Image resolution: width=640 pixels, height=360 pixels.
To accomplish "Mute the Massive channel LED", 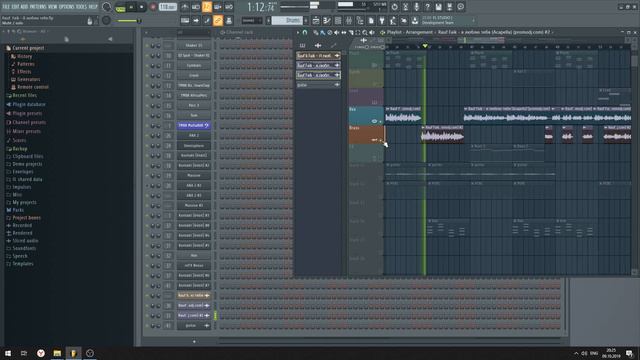I will click(147, 176).
